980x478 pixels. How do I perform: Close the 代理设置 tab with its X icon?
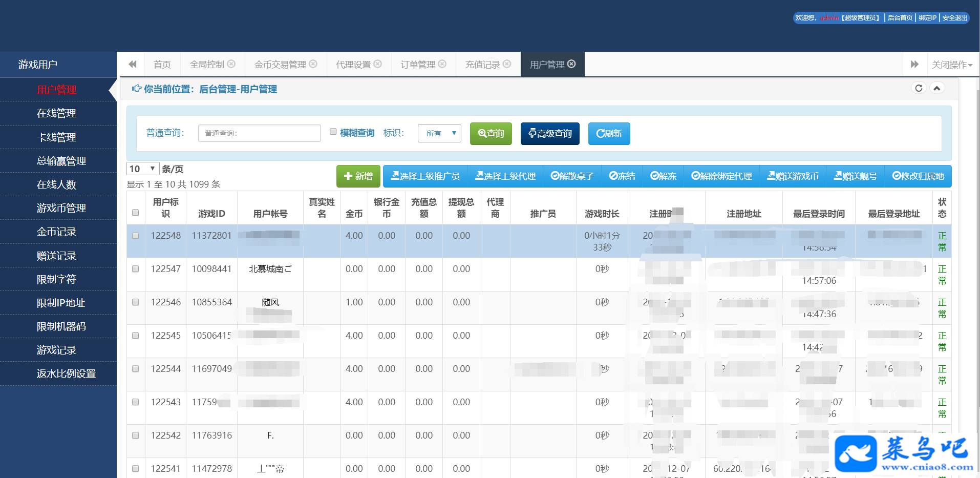pyautogui.click(x=378, y=64)
